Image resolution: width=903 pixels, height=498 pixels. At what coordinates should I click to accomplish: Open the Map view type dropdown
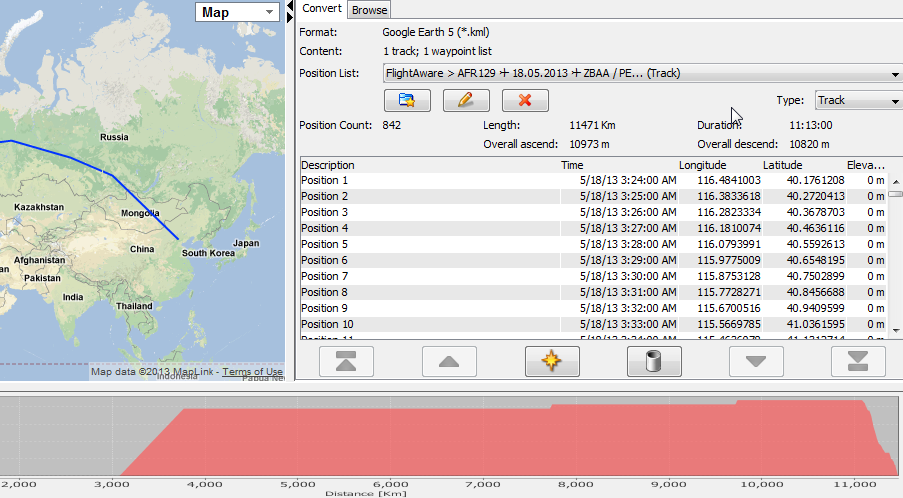[237, 12]
